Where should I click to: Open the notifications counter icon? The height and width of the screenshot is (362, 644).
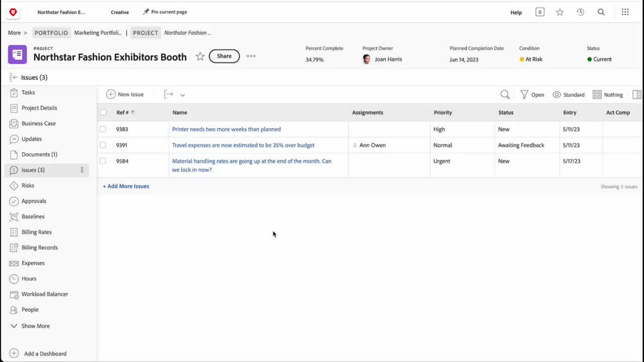[540, 12]
